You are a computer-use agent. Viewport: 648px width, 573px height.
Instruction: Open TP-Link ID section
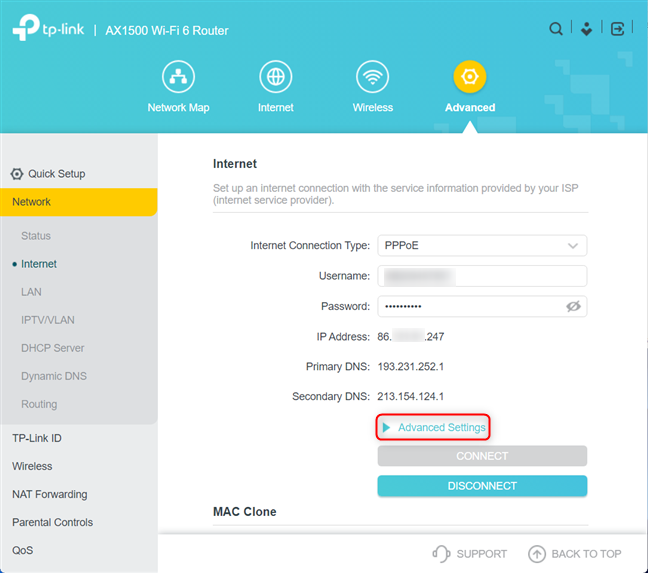(37, 438)
